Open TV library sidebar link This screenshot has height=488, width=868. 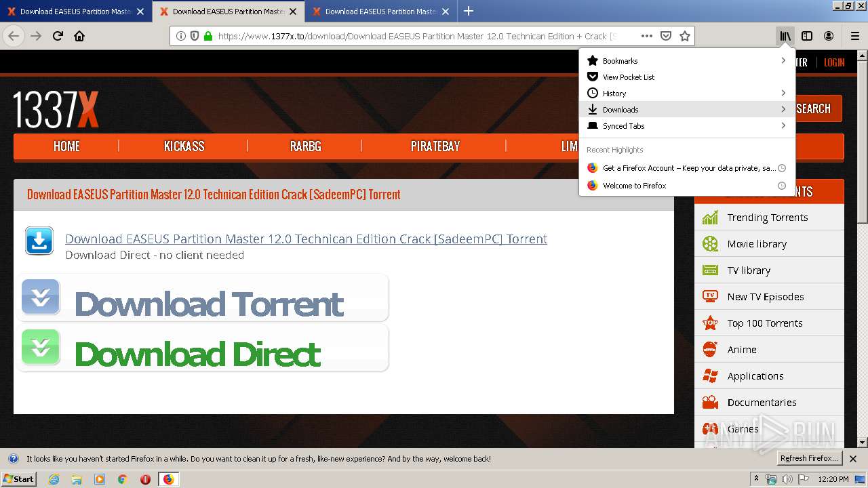tap(769, 270)
